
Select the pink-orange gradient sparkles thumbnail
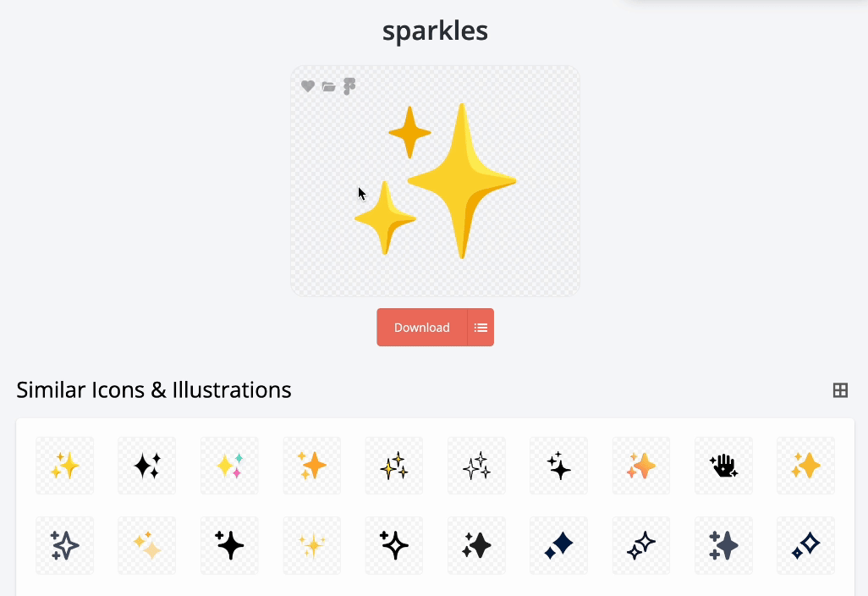[641, 466]
